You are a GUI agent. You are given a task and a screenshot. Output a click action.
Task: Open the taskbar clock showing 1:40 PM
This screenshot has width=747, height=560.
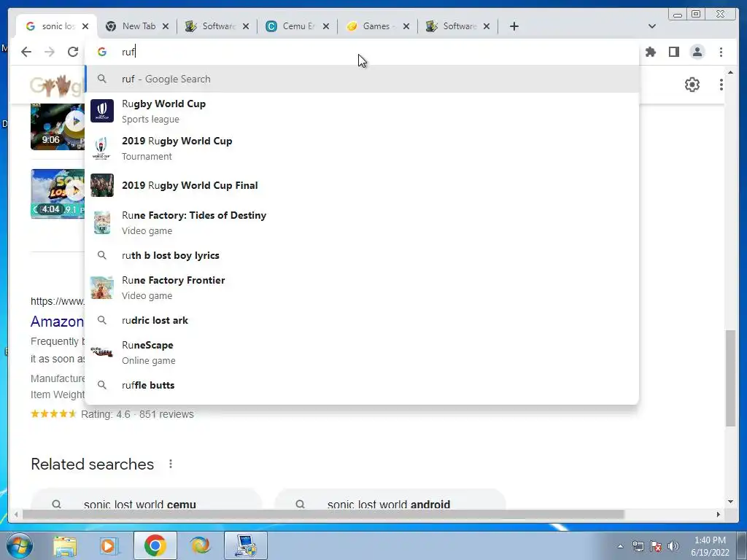[710, 546]
